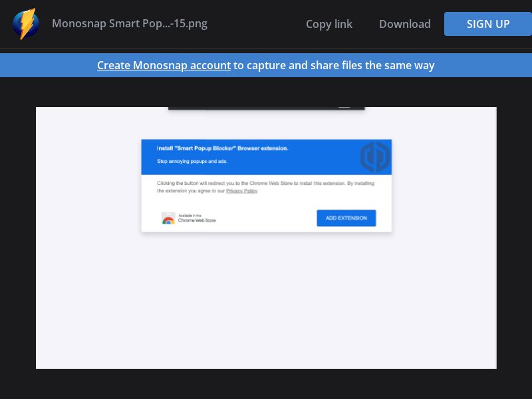Screen dimensions: 532x399
Task: Follow the Create Monosnap account link
Action: point(164,65)
